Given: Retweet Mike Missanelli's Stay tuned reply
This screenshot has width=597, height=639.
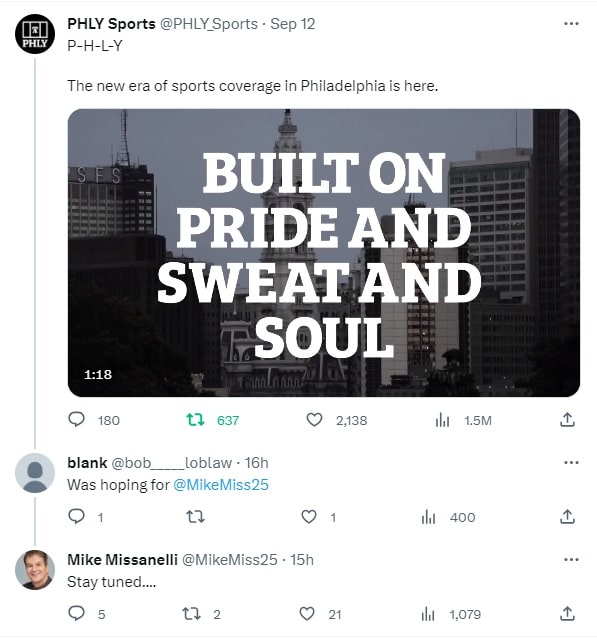Looking at the screenshot, I should [x=191, y=614].
